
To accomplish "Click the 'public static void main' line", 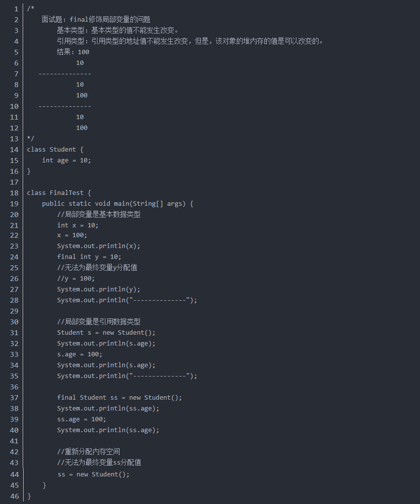I will pyautogui.click(x=117, y=204).
